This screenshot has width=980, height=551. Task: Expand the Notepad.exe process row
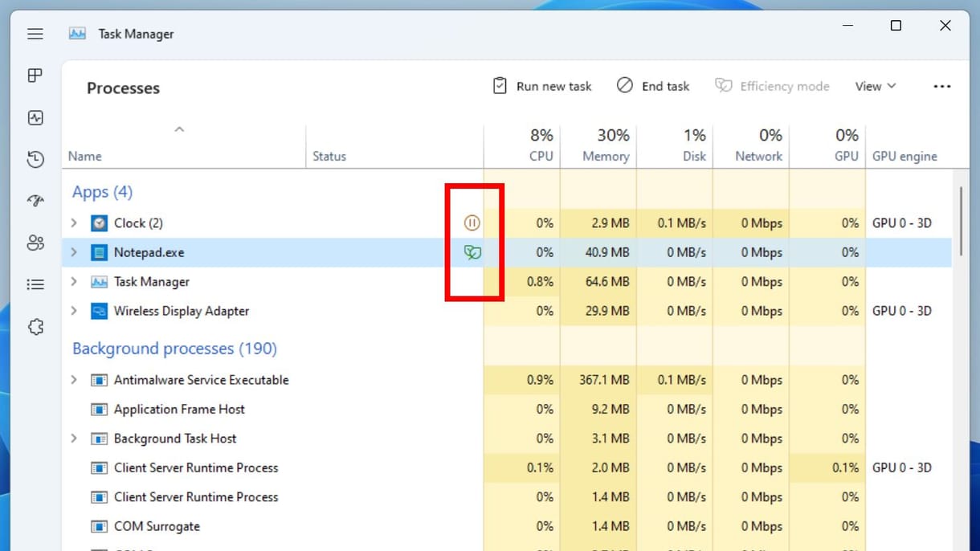pos(74,252)
